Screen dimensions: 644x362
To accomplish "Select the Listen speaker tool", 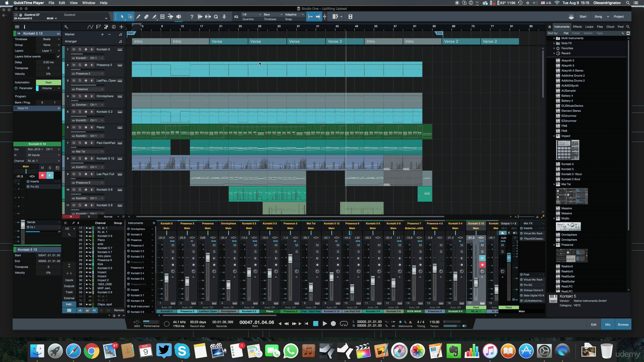I will [x=178, y=17].
